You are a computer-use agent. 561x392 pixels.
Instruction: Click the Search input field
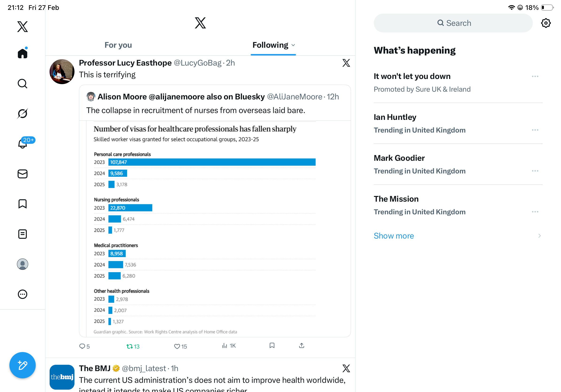(453, 23)
